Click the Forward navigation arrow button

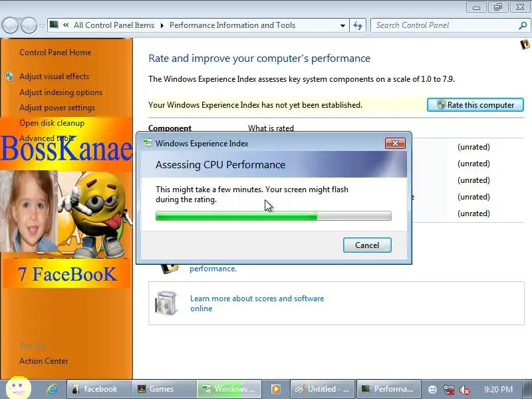click(x=29, y=25)
